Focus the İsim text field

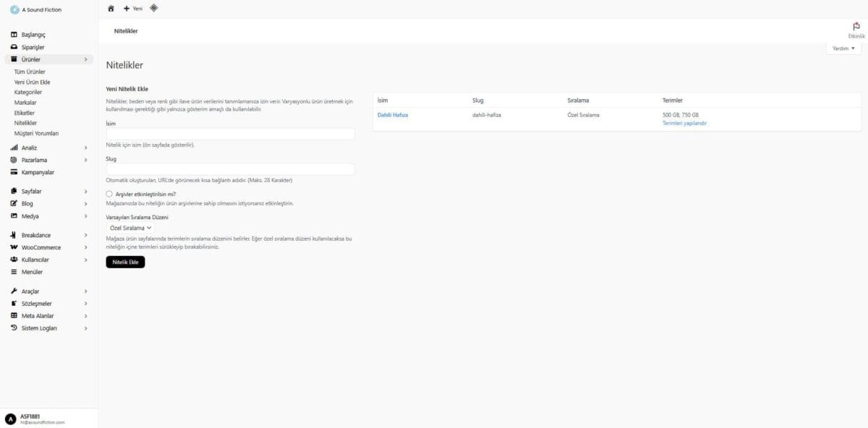pos(230,134)
